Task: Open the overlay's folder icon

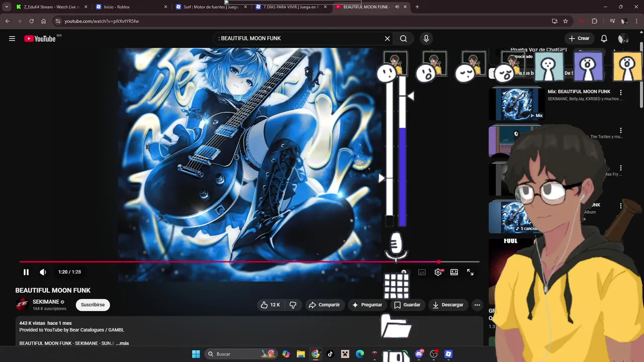Action: coord(396,327)
